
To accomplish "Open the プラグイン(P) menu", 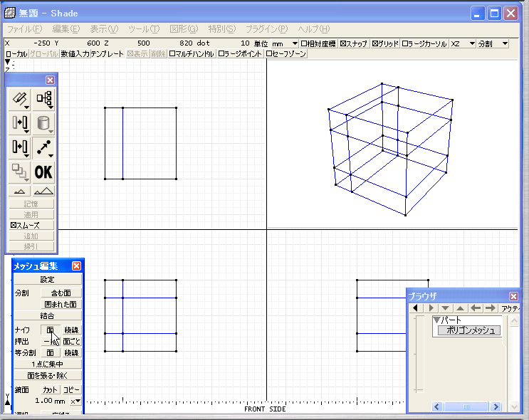I will coord(266,29).
